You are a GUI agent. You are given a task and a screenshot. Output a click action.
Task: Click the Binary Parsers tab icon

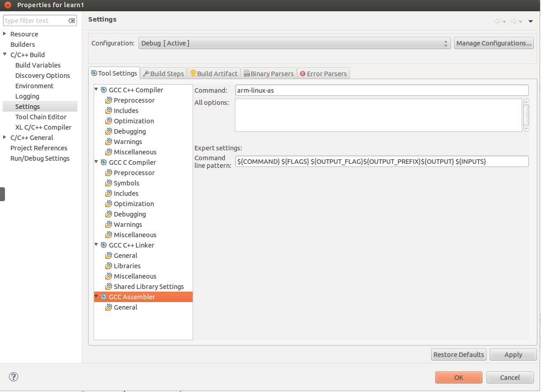pyautogui.click(x=247, y=74)
